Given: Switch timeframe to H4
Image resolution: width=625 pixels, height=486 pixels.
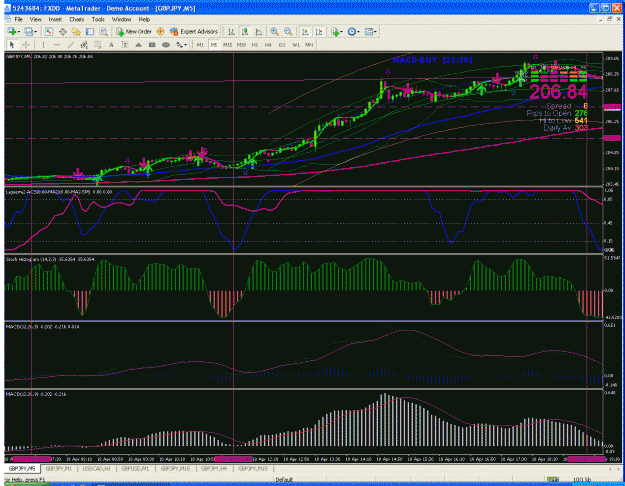Looking at the screenshot, I should click(x=268, y=45).
